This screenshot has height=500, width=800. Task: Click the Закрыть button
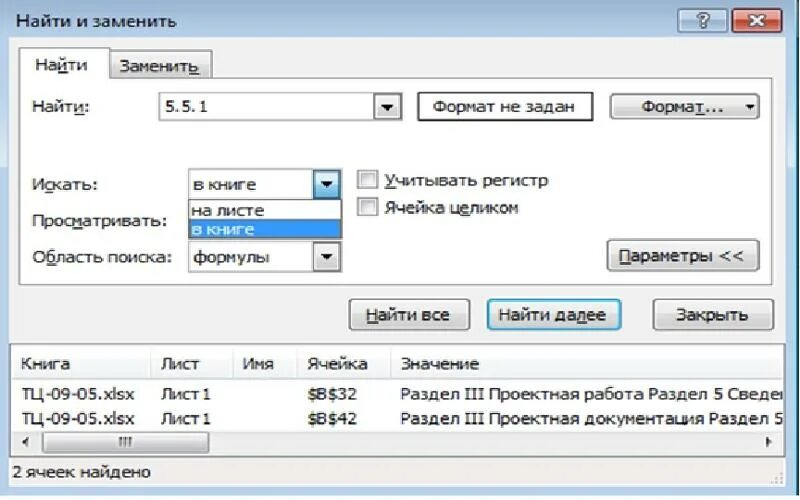click(713, 314)
